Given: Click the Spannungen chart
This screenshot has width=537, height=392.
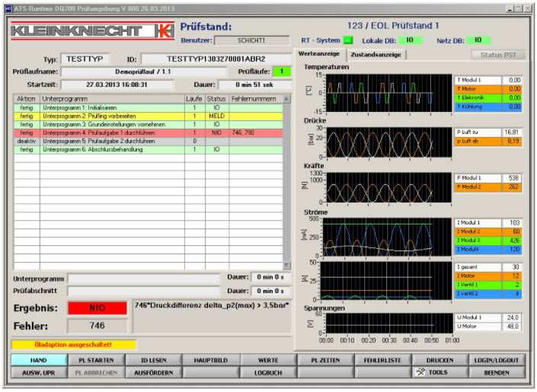Looking at the screenshot, I should point(389,323).
